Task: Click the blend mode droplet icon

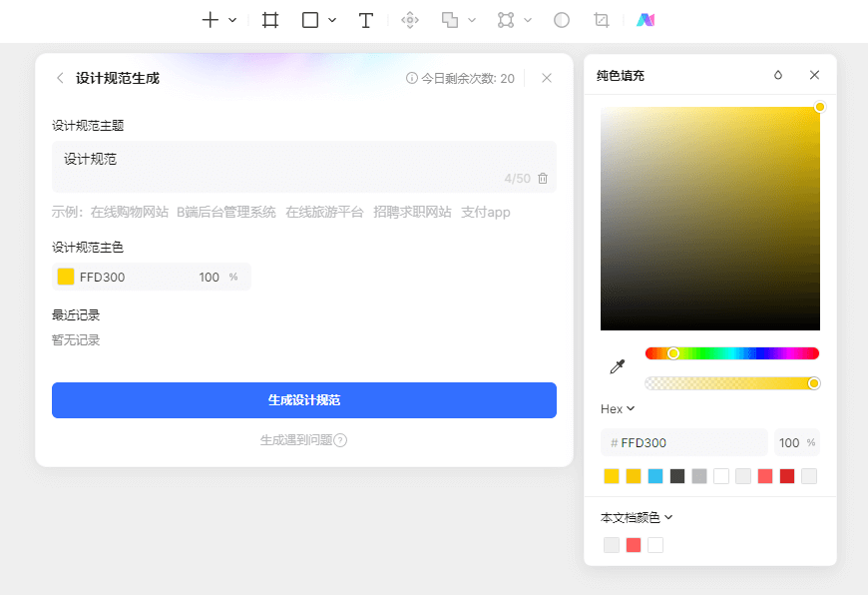Action: pyautogui.click(x=778, y=75)
